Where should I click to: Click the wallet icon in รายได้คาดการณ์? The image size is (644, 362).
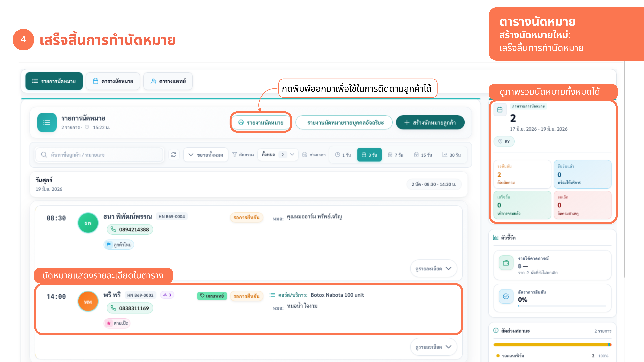click(506, 263)
